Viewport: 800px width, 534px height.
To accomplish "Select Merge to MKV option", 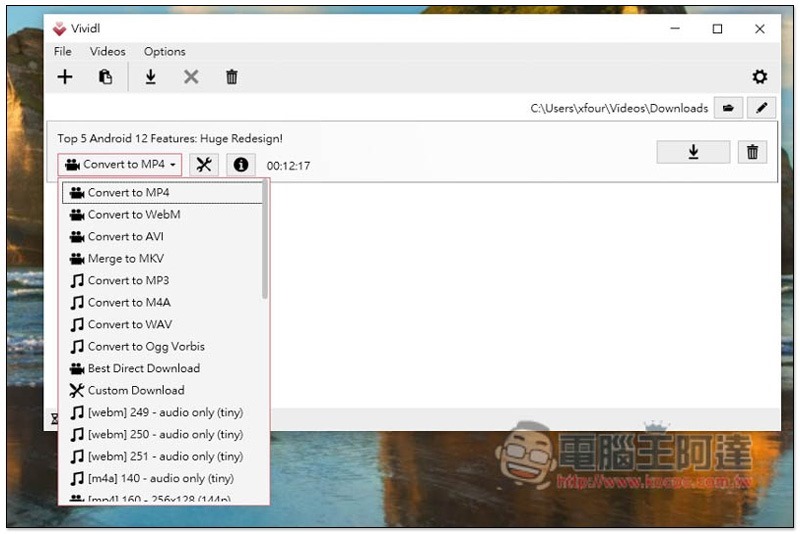I will click(x=125, y=258).
